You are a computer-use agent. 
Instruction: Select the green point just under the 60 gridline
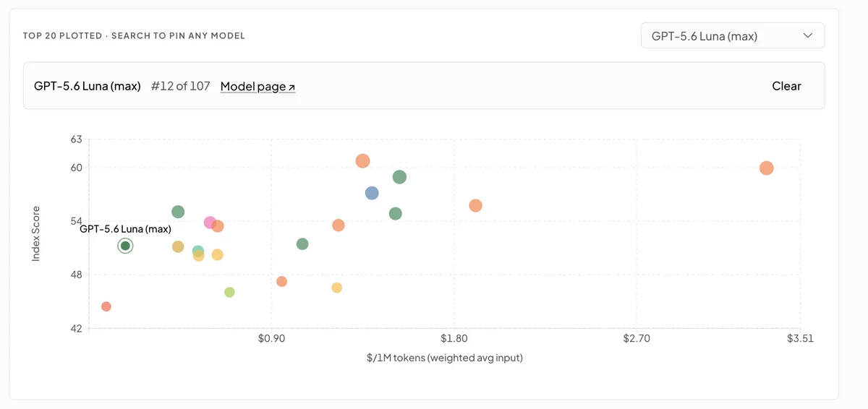(x=399, y=177)
